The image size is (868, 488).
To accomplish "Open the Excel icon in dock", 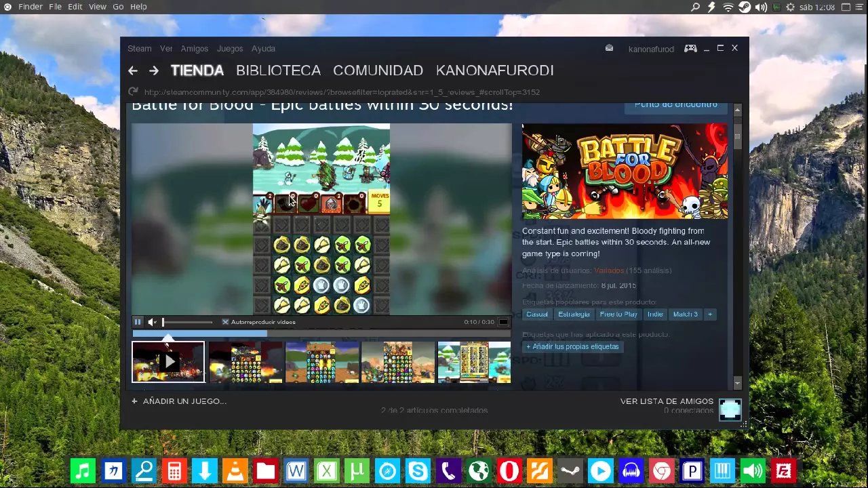I will click(x=327, y=471).
